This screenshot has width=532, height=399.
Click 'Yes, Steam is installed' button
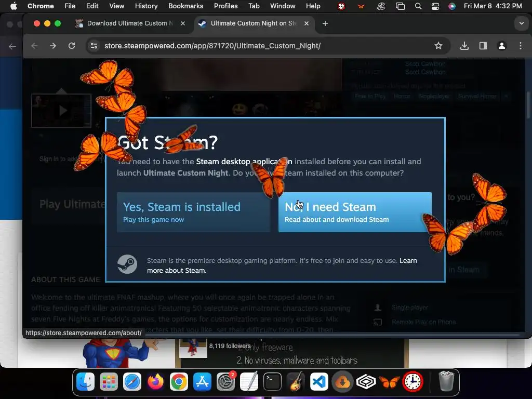tap(193, 212)
